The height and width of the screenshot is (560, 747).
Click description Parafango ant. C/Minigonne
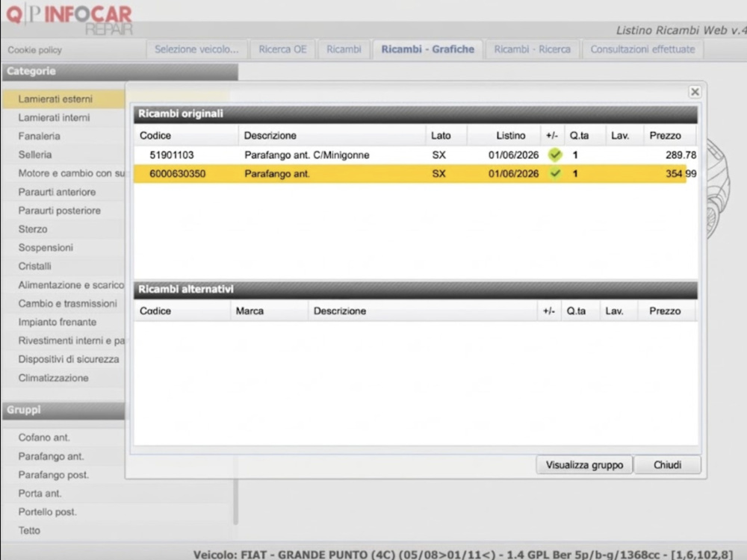click(307, 155)
